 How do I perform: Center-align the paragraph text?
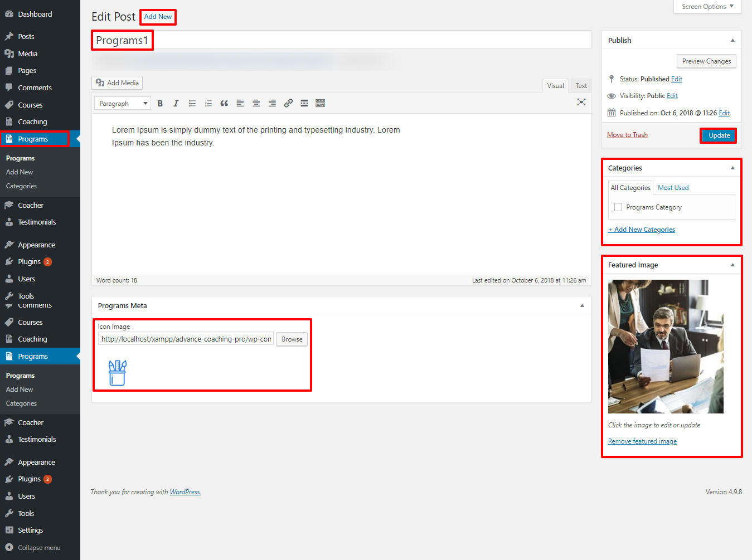pos(256,103)
